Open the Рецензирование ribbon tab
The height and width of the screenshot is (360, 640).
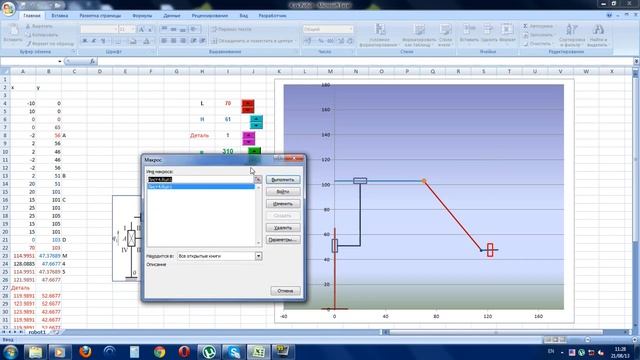pos(210,16)
